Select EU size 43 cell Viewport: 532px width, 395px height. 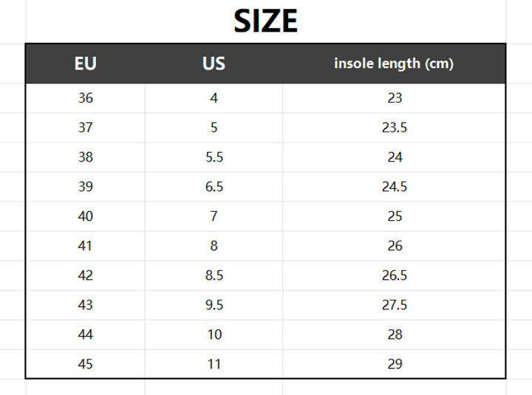tap(86, 304)
